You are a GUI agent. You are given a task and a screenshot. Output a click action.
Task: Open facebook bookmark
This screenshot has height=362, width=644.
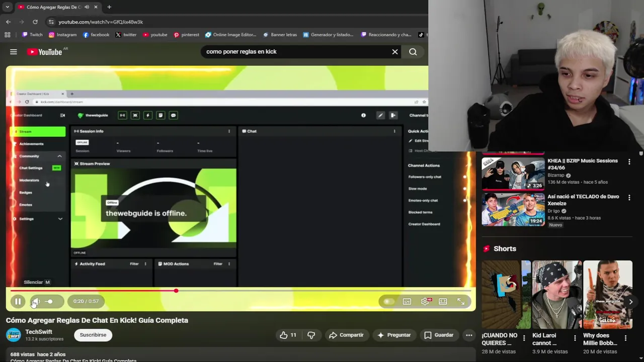point(96,35)
